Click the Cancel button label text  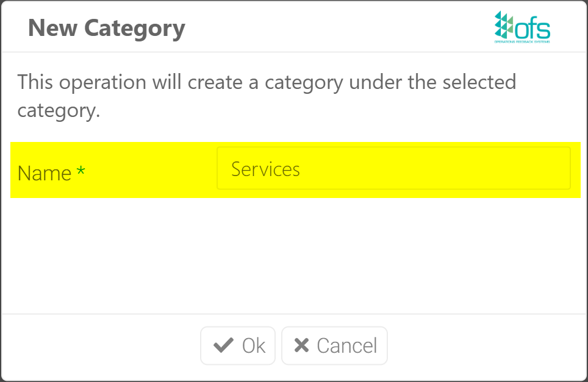click(346, 345)
